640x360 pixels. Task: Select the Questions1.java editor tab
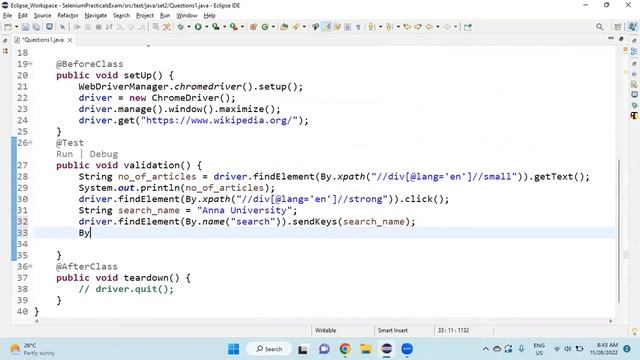tap(42, 40)
